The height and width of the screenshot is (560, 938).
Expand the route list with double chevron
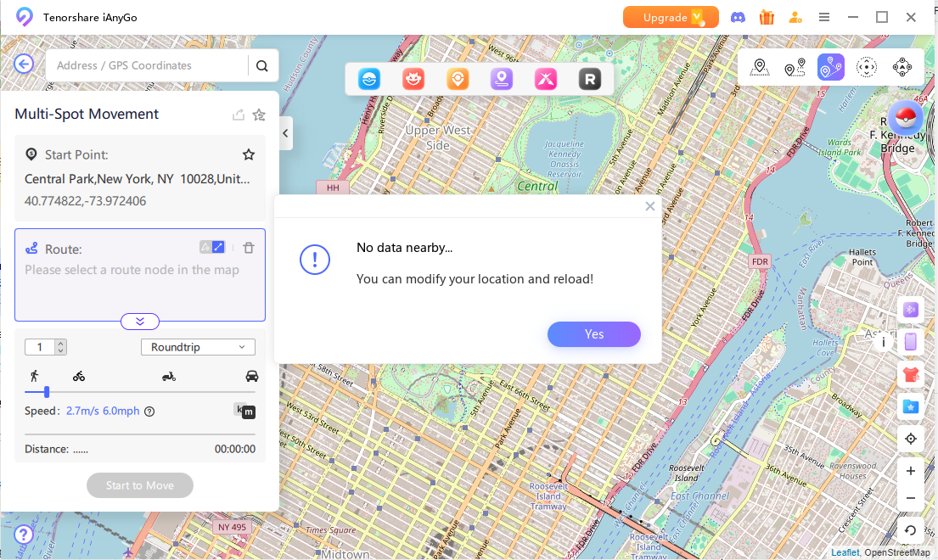click(x=140, y=322)
